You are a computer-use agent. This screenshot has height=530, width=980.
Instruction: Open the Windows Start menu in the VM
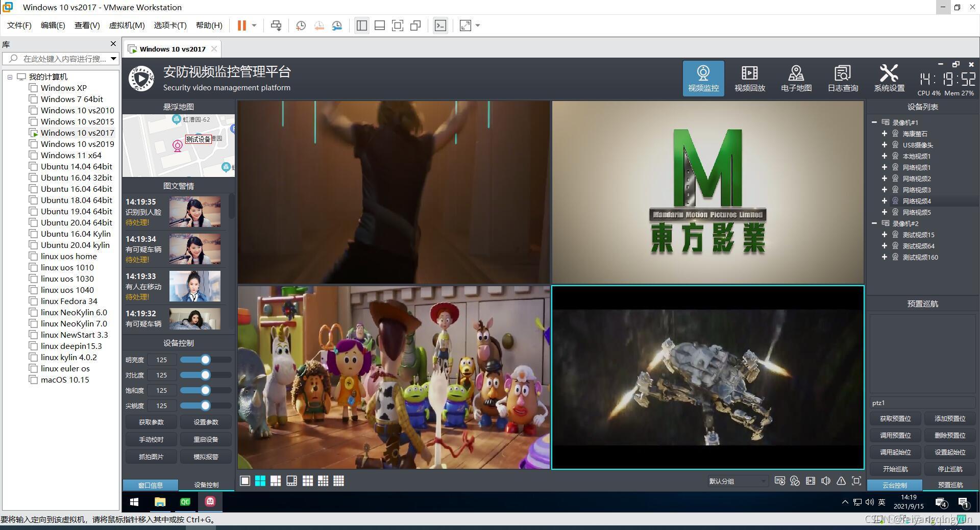[x=134, y=502]
